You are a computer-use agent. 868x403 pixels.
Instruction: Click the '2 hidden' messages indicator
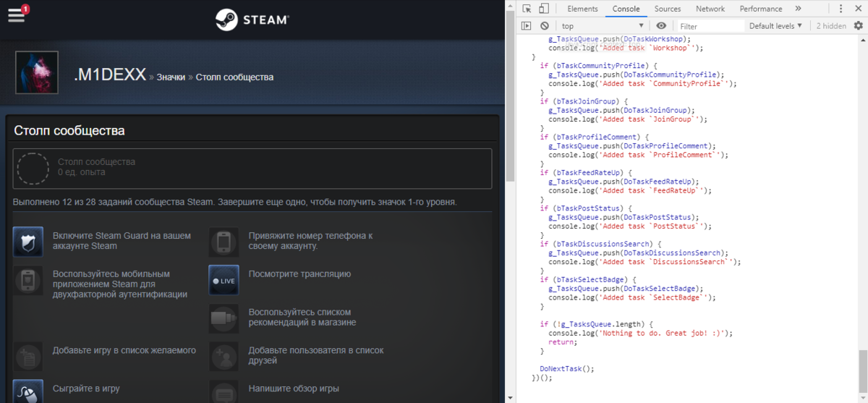[831, 26]
